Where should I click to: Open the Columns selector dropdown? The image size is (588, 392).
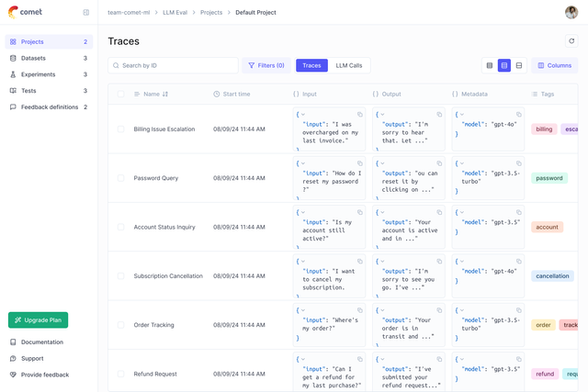[x=554, y=66]
